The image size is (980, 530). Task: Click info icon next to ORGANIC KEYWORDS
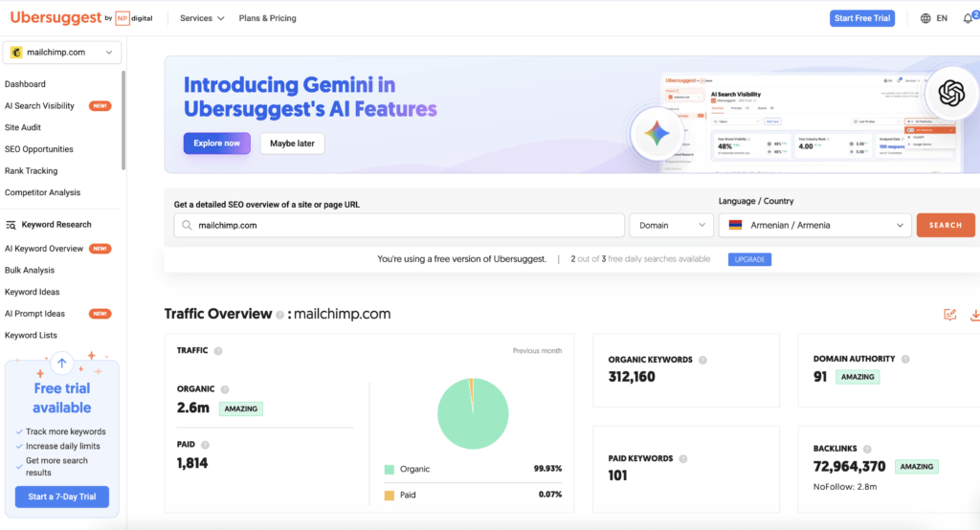tap(702, 360)
